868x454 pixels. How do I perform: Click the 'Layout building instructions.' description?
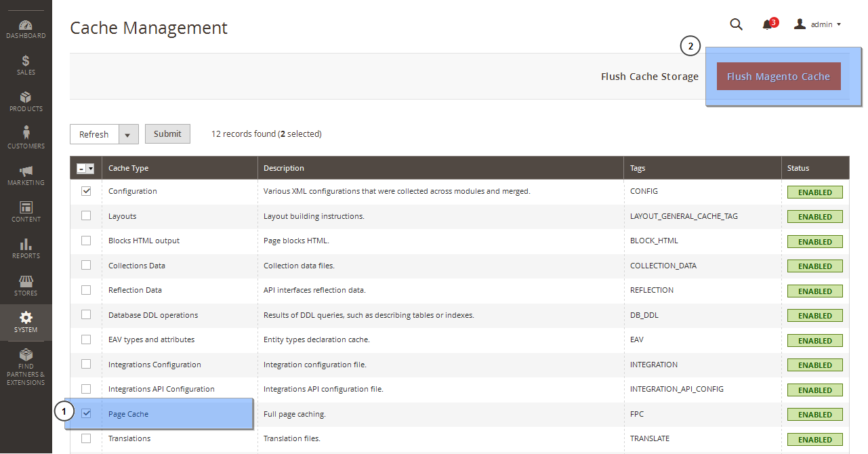pos(314,216)
